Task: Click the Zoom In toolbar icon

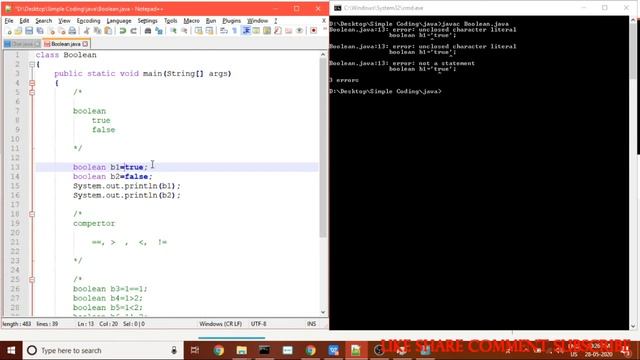Action: coord(173,31)
